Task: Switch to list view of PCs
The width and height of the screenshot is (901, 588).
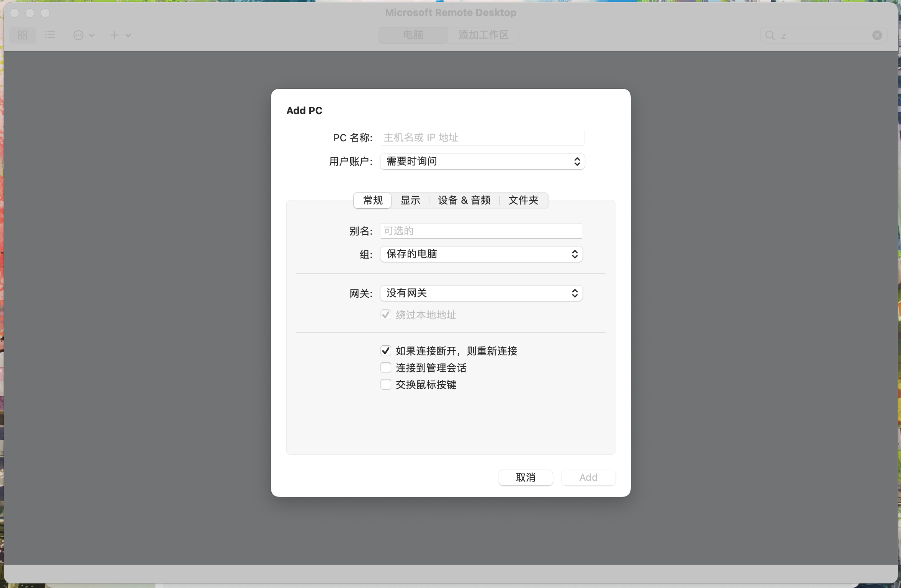Action: [49, 35]
